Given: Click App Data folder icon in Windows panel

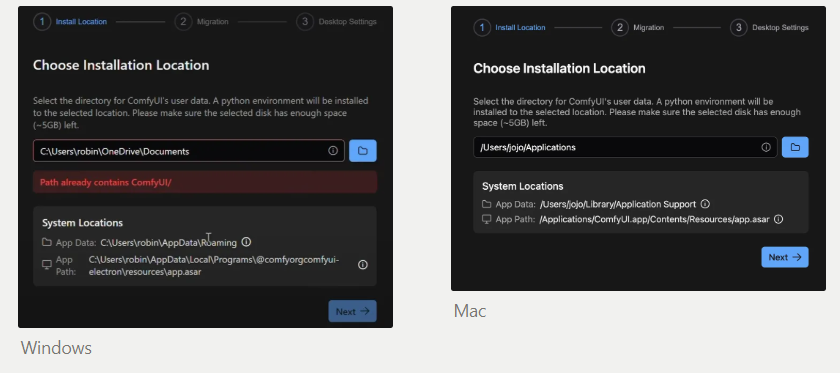Looking at the screenshot, I should (x=47, y=242).
